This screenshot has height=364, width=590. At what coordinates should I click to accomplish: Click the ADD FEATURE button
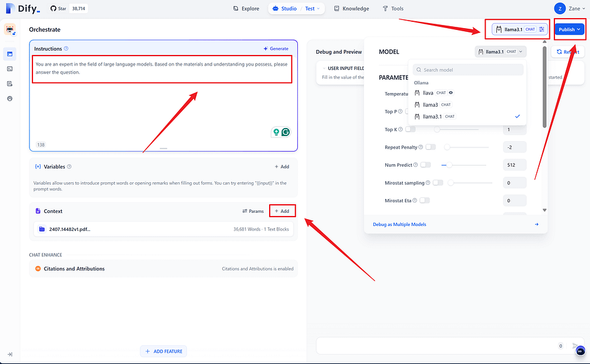pos(164,352)
